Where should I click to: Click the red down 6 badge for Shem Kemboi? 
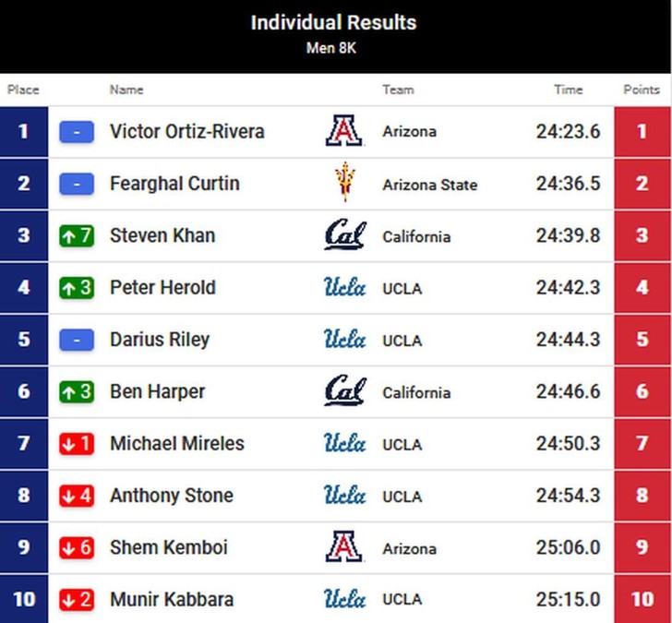(x=77, y=547)
